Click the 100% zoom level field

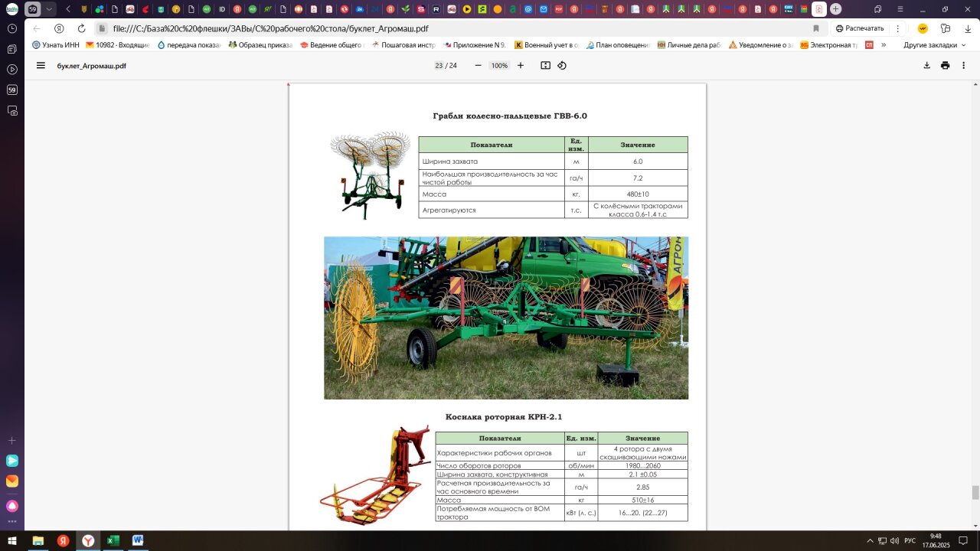click(x=499, y=66)
